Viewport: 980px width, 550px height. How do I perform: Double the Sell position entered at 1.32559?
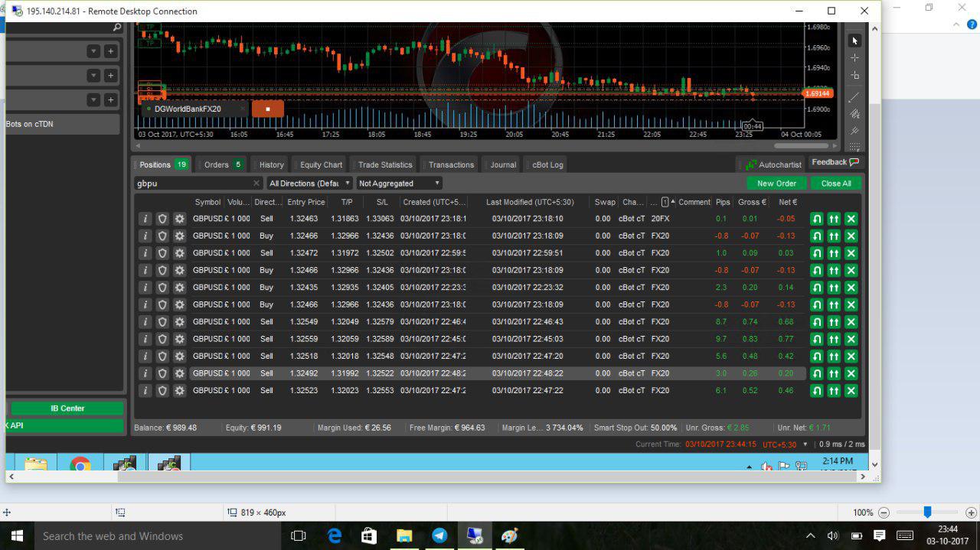coord(834,339)
